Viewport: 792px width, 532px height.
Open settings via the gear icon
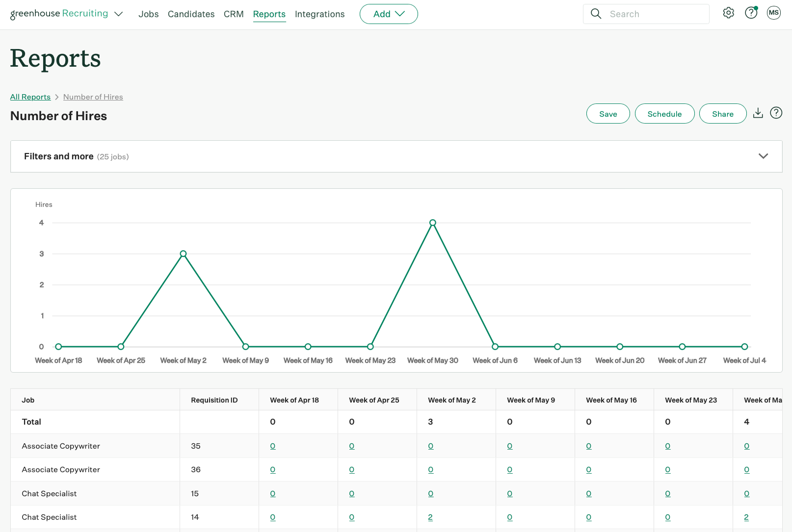[728, 13]
